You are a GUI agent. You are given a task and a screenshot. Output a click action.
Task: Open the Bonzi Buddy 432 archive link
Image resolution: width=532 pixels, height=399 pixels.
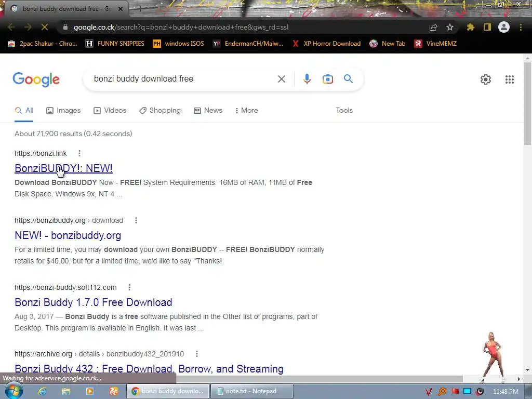[x=149, y=369]
